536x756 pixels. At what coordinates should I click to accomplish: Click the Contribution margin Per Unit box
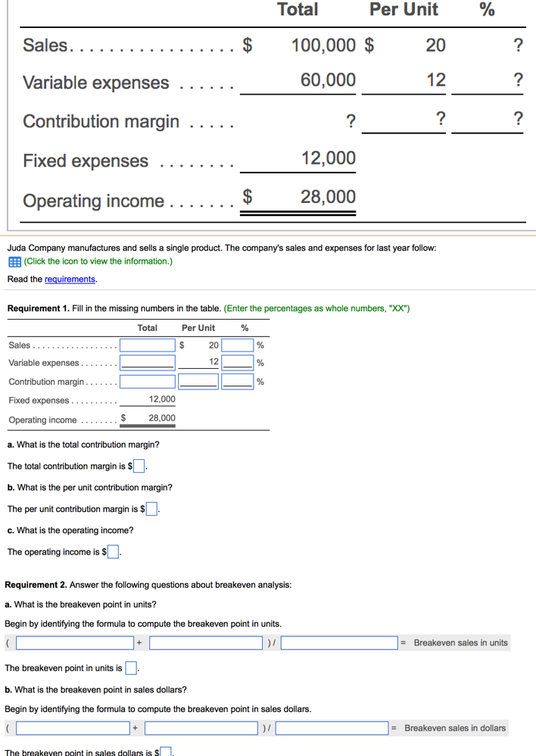[198, 381]
